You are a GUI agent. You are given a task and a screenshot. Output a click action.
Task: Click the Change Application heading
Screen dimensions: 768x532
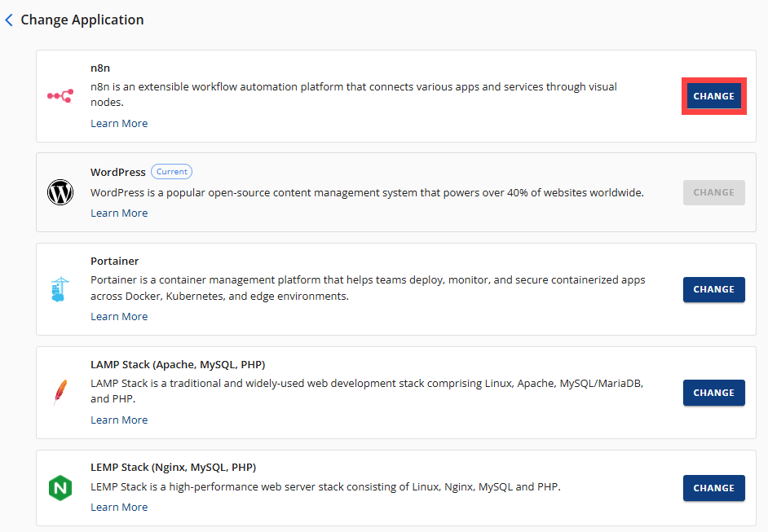pos(82,19)
